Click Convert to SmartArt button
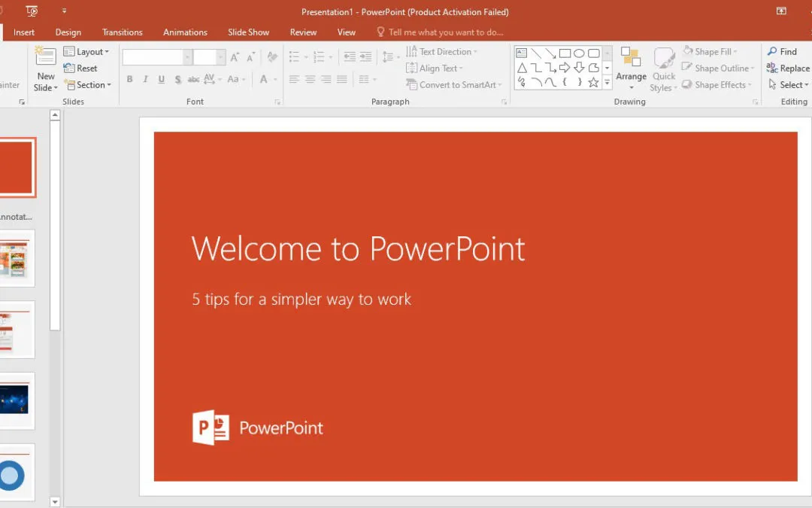 pyautogui.click(x=453, y=84)
